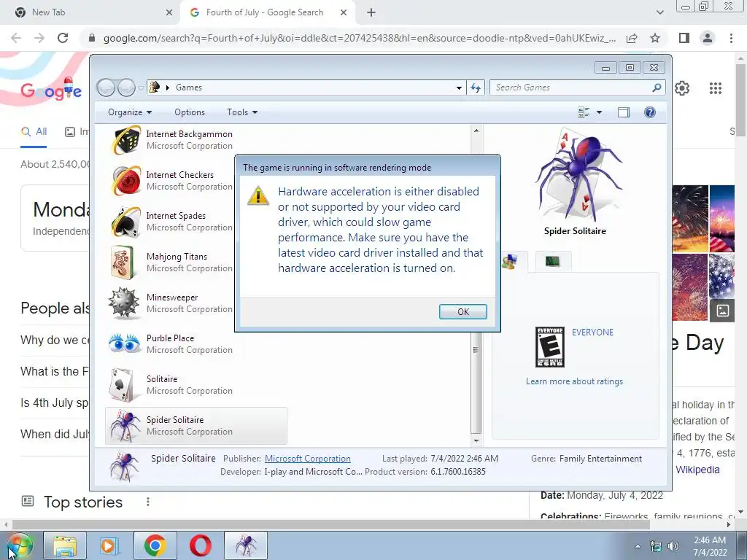Viewport: 747px width, 560px height.
Task: Open Internet Backgammon game icon
Action: [x=125, y=140]
